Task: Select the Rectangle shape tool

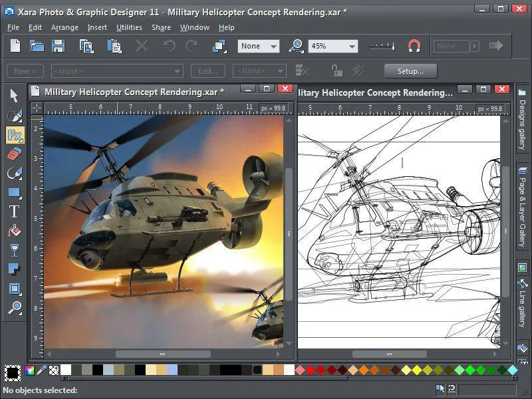Action: click(15, 192)
